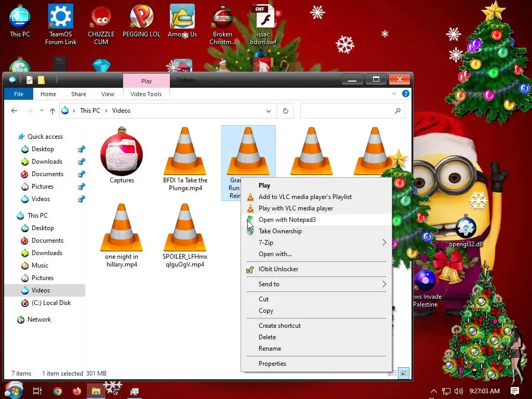This screenshot has width=532, height=399.
Task: Launch Chrome from the taskbar
Action: pyautogui.click(x=58, y=391)
